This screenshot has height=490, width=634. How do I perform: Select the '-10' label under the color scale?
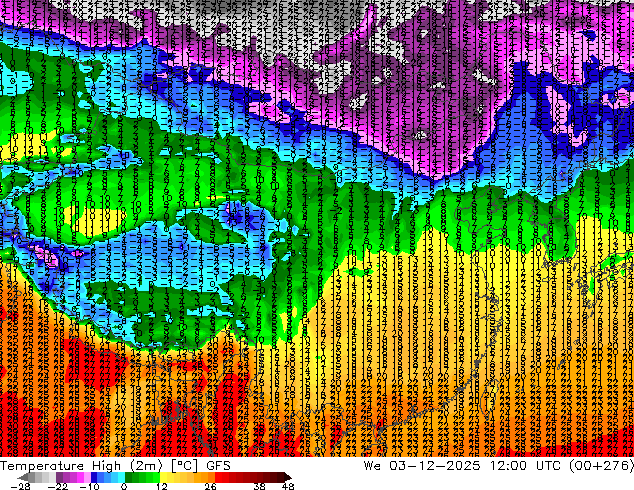tap(89, 486)
